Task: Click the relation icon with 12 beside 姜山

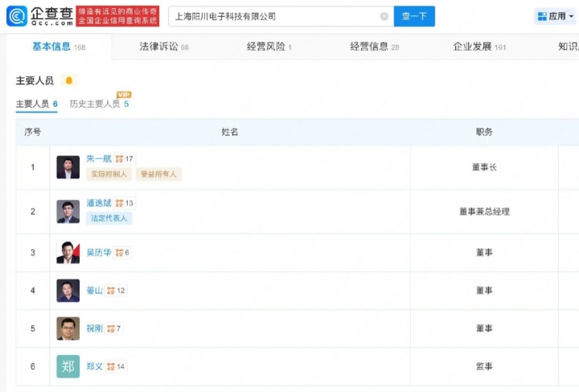Action: [x=116, y=291]
